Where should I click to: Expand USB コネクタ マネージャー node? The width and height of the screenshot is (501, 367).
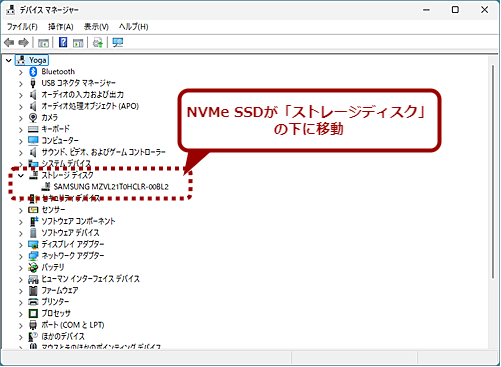pos(21,83)
